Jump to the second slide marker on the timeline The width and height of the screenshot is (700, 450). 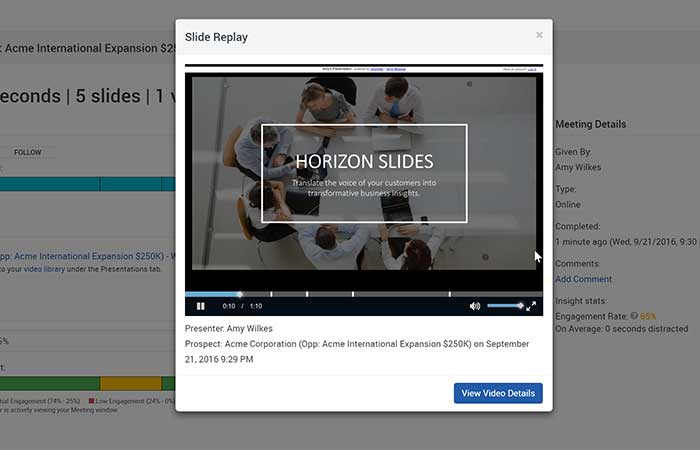307,294
